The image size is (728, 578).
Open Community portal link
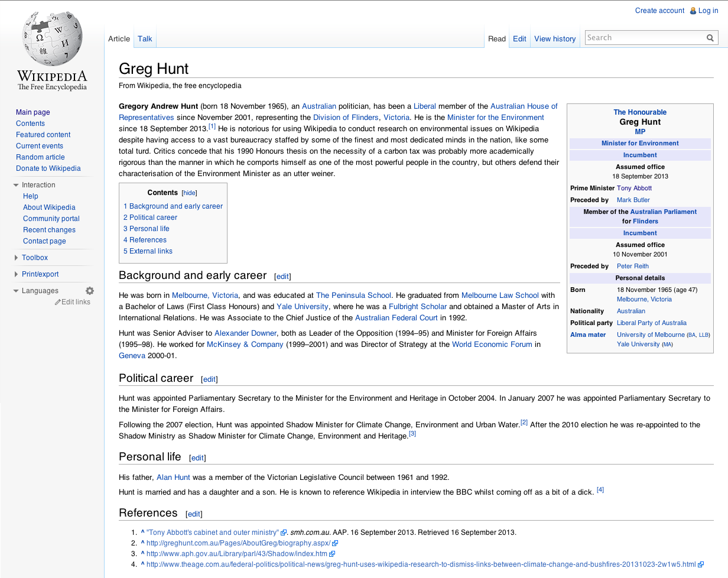click(x=51, y=219)
